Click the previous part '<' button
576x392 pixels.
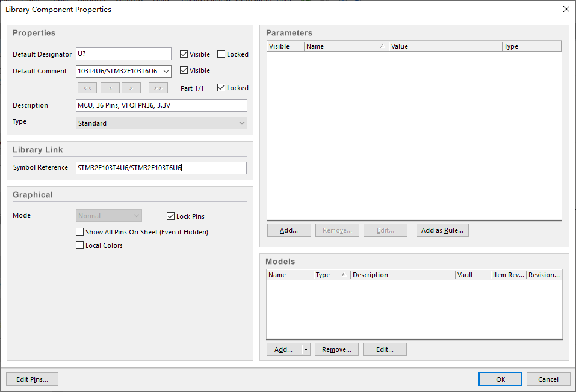click(x=110, y=88)
